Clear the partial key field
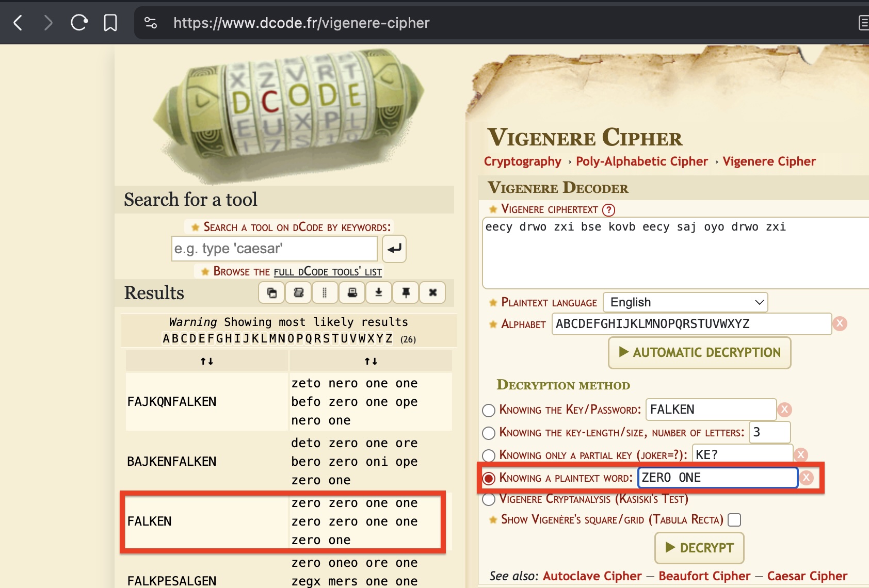869x588 pixels. point(801,454)
